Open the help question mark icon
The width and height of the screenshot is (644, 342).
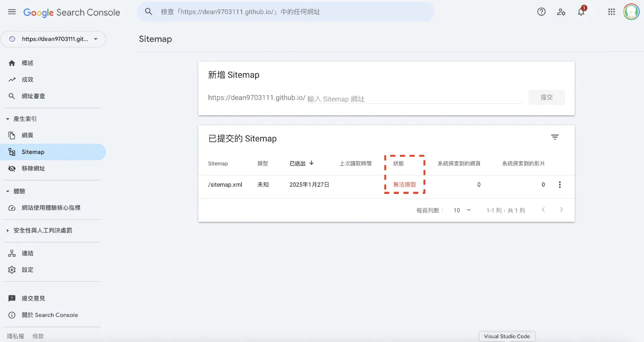(541, 12)
